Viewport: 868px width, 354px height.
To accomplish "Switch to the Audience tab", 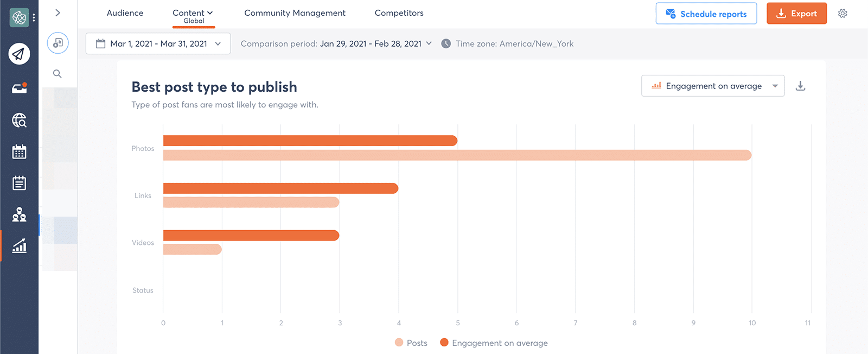I will [x=125, y=13].
